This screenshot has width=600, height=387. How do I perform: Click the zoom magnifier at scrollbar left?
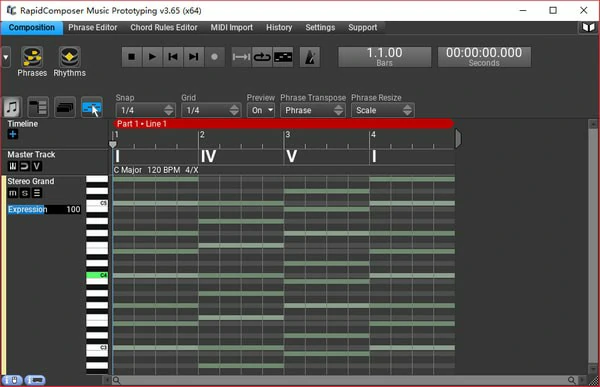pos(116,380)
